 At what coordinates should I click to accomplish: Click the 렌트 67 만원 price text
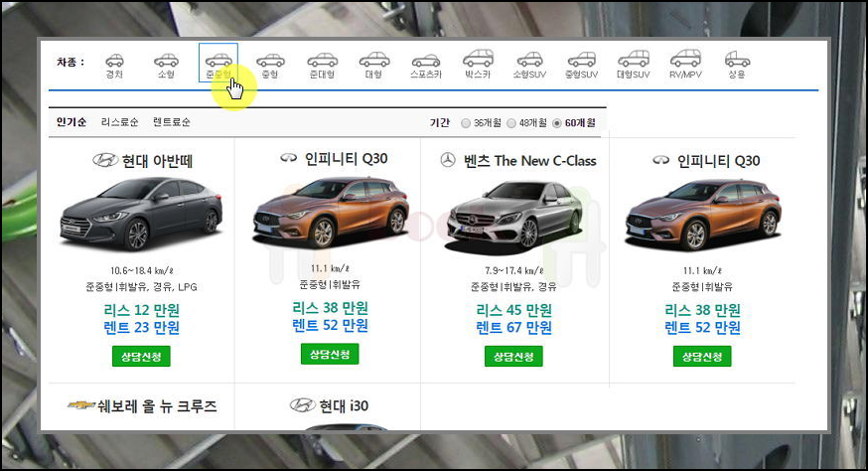513,328
